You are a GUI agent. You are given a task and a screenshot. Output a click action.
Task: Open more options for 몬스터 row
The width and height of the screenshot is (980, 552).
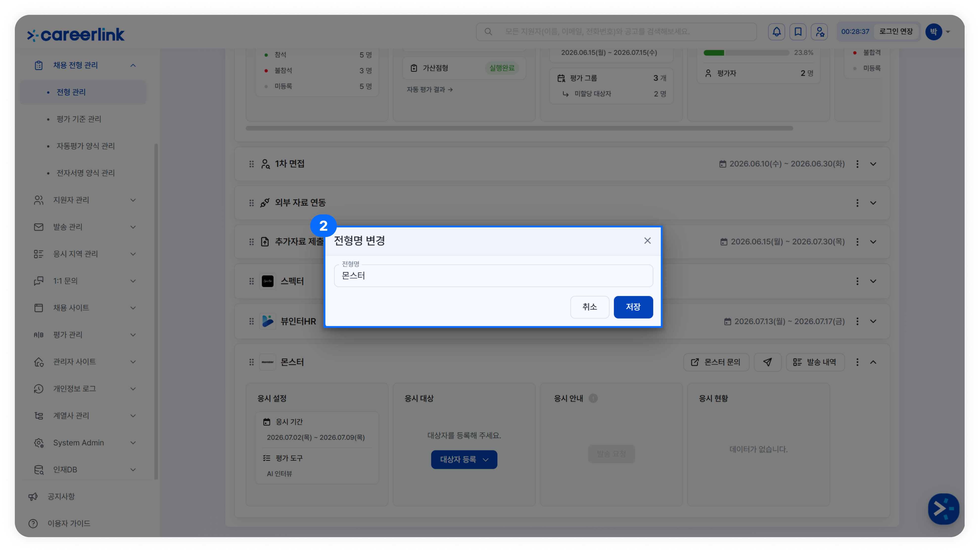point(858,362)
